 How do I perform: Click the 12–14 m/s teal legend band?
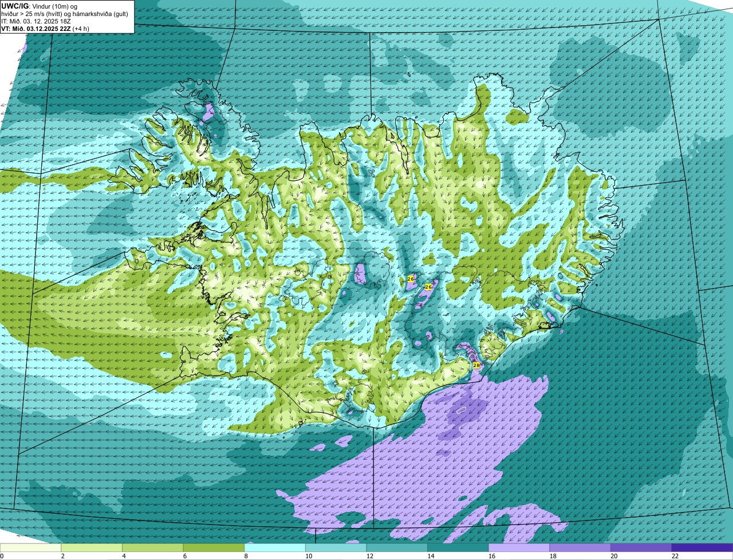click(x=397, y=547)
